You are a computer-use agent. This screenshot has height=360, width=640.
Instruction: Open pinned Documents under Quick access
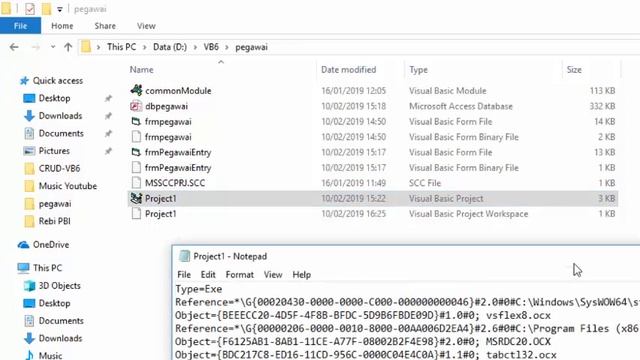coord(61,133)
